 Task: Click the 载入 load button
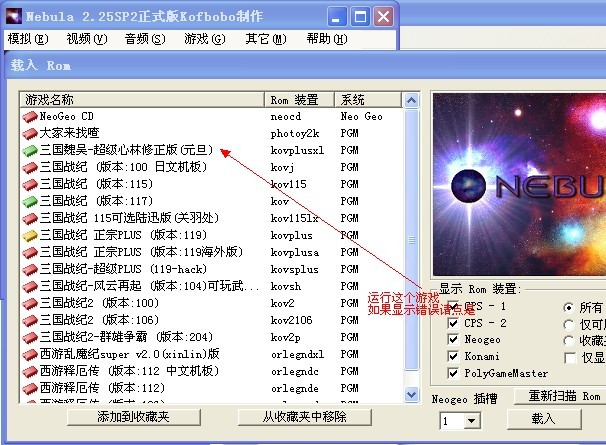click(544, 419)
